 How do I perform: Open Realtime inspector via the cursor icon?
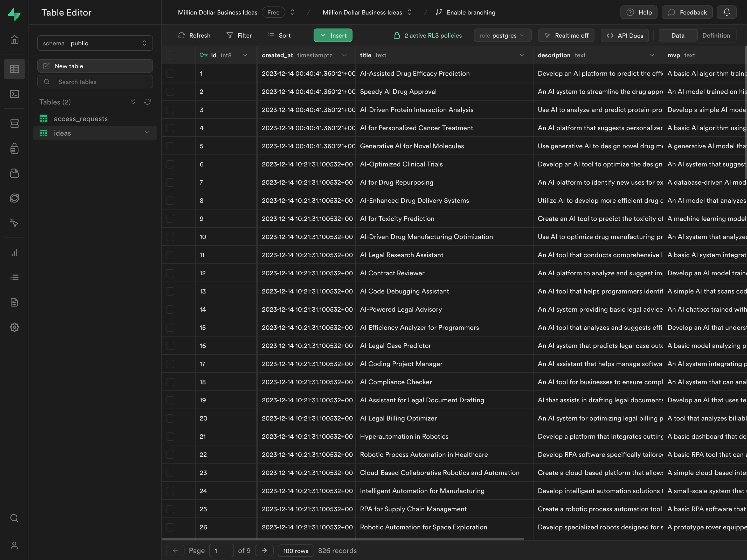coord(15,222)
